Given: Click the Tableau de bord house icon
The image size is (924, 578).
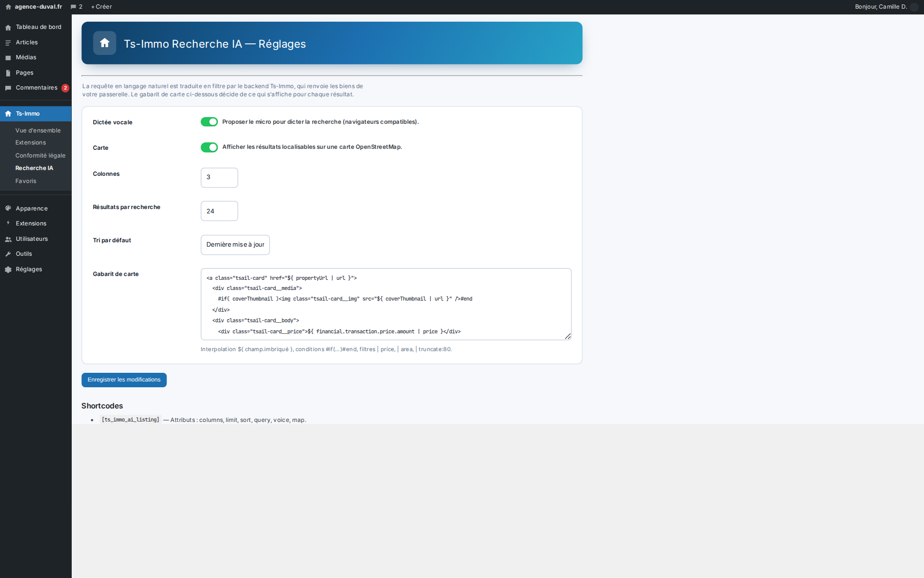Looking at the screenshot, I should [x=8, y=27].
